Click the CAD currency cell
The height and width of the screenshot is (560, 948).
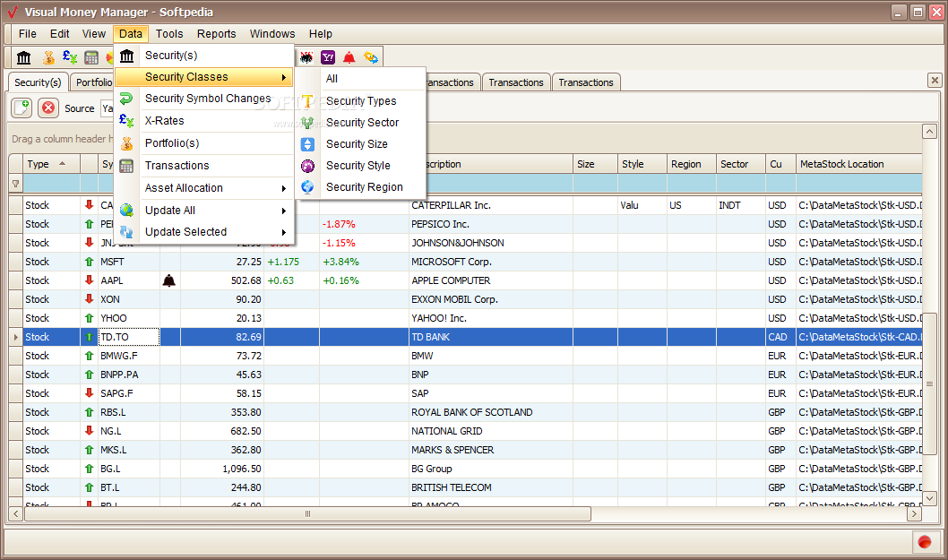click(780, 337)
